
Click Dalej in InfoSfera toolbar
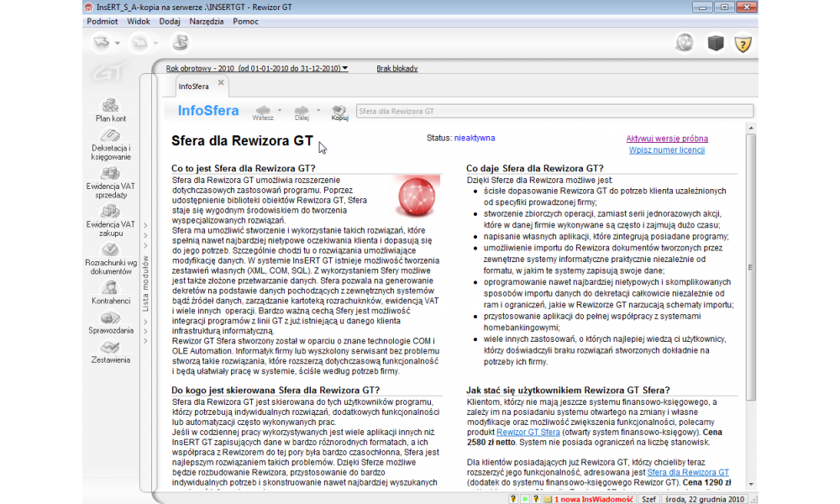click(302, 113)
